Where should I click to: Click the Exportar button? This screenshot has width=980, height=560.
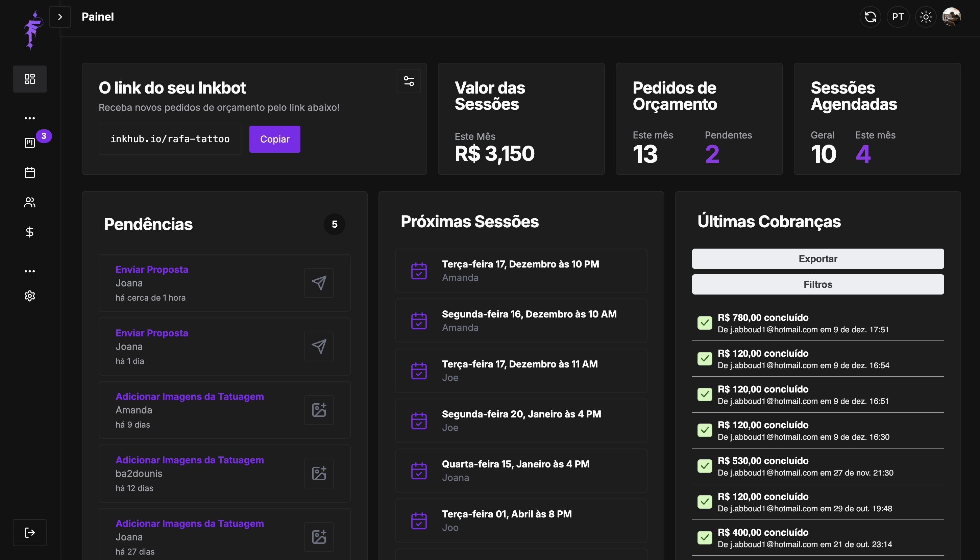[x=818, y=259]
